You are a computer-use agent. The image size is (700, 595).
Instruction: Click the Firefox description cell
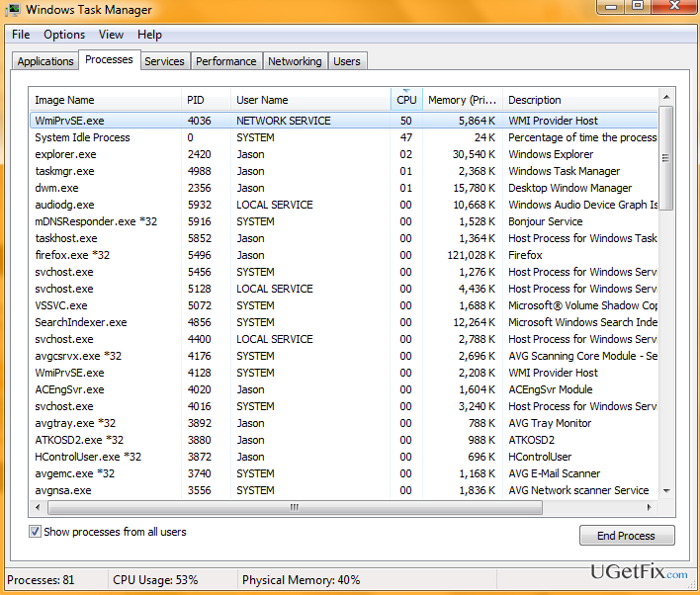(525, 255)
